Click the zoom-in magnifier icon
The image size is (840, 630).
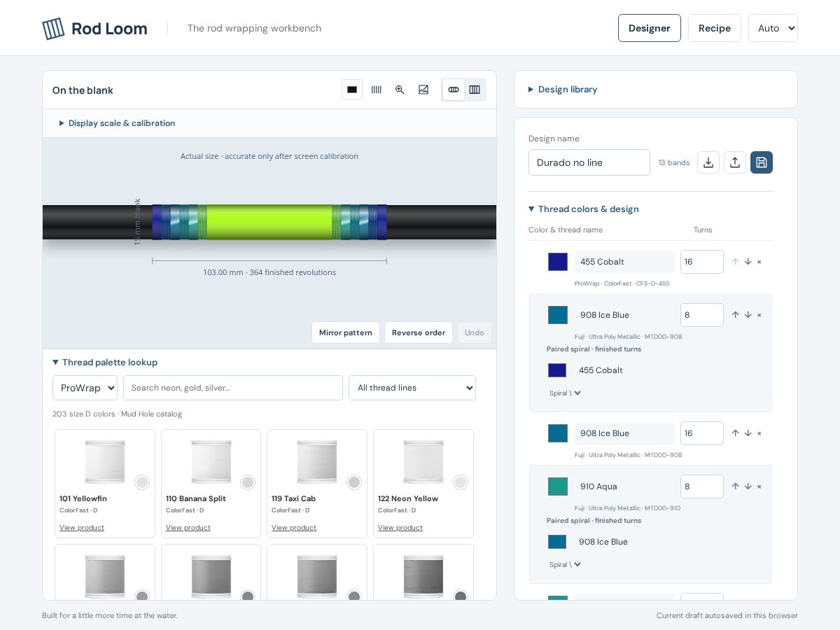click(x=400, y=90)
